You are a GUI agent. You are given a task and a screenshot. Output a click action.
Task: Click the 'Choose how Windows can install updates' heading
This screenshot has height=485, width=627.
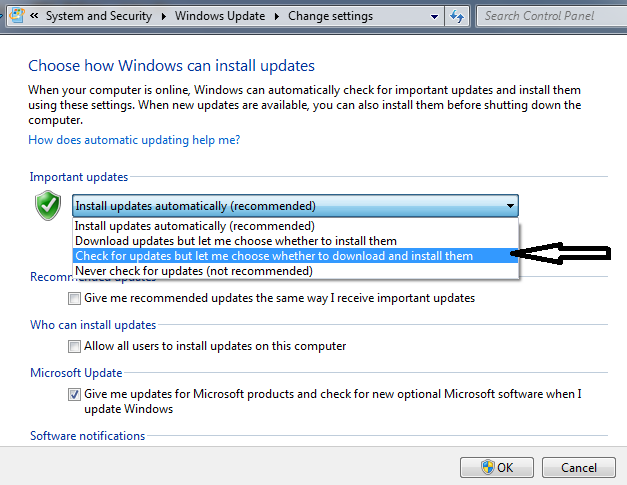pos(171,66)
